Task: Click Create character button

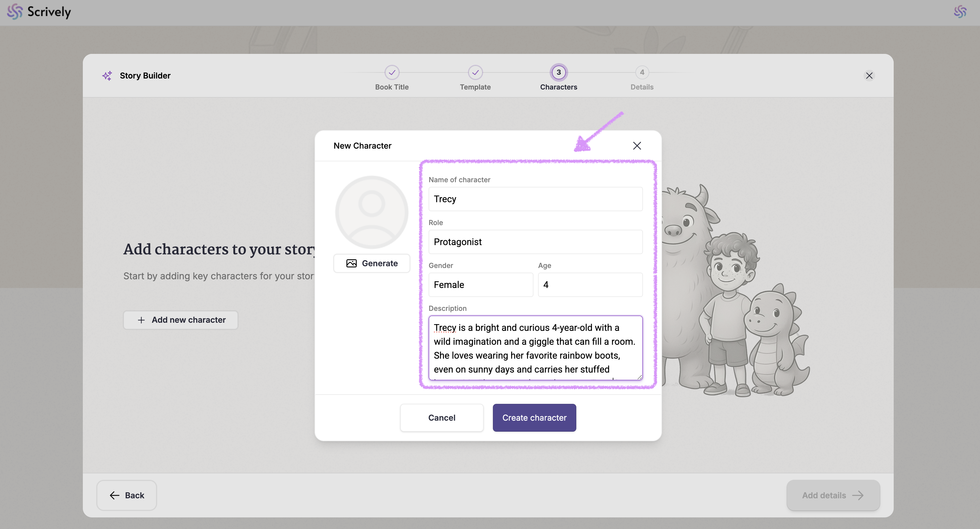Action: tap(534, 417)
